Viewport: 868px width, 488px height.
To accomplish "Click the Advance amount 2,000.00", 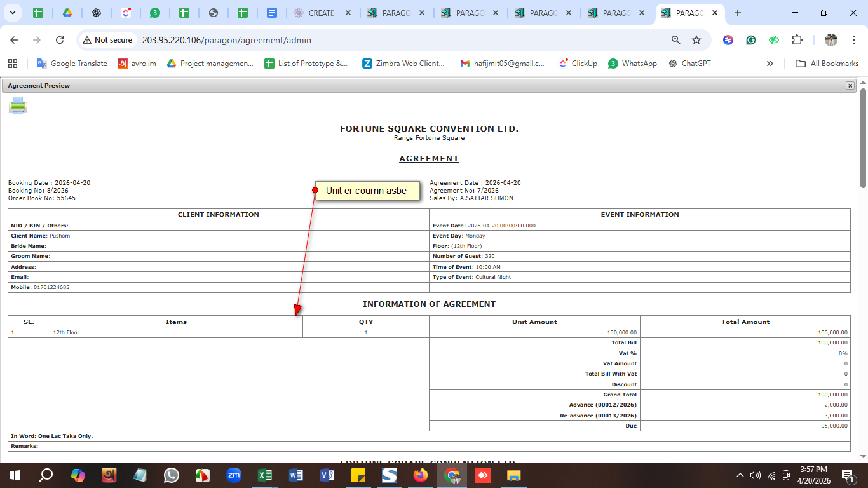I will click(x=836, y=405).
